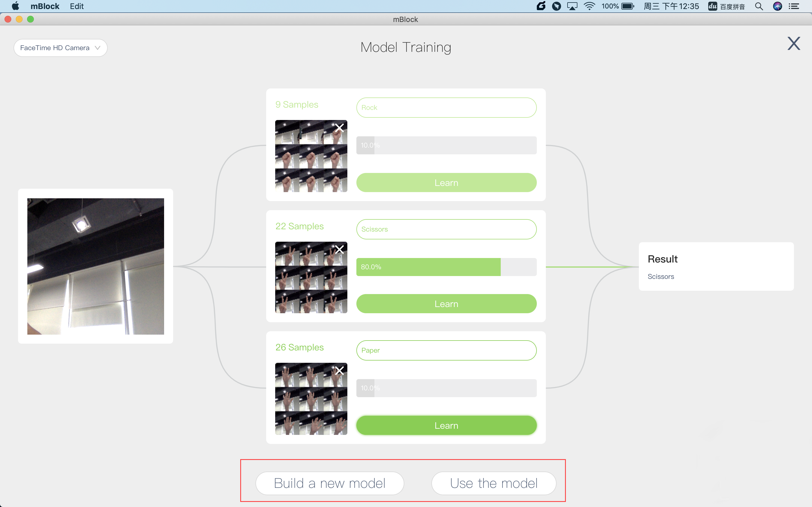
Task: Click the Paper class name input field
Action: pyautogui.click(x=446, y=350)
